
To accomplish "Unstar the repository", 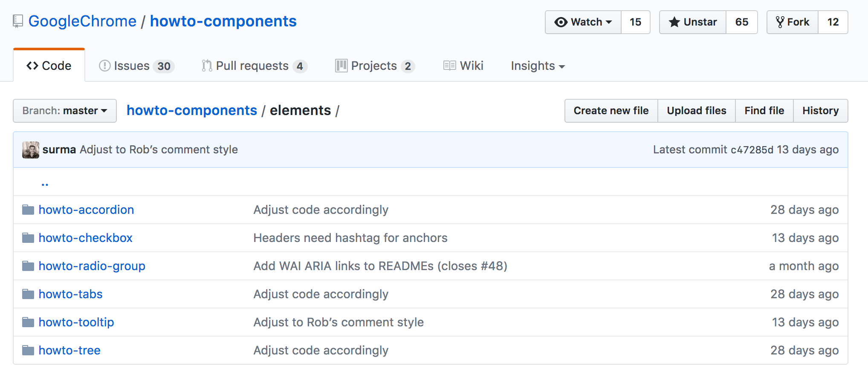I will click(x=693, y=22).
